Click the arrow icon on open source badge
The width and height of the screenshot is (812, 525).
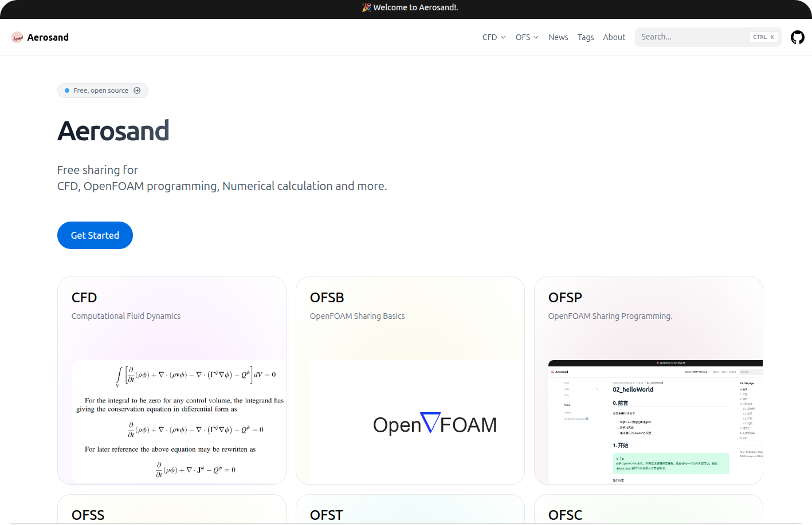click(x=136, y=90)
